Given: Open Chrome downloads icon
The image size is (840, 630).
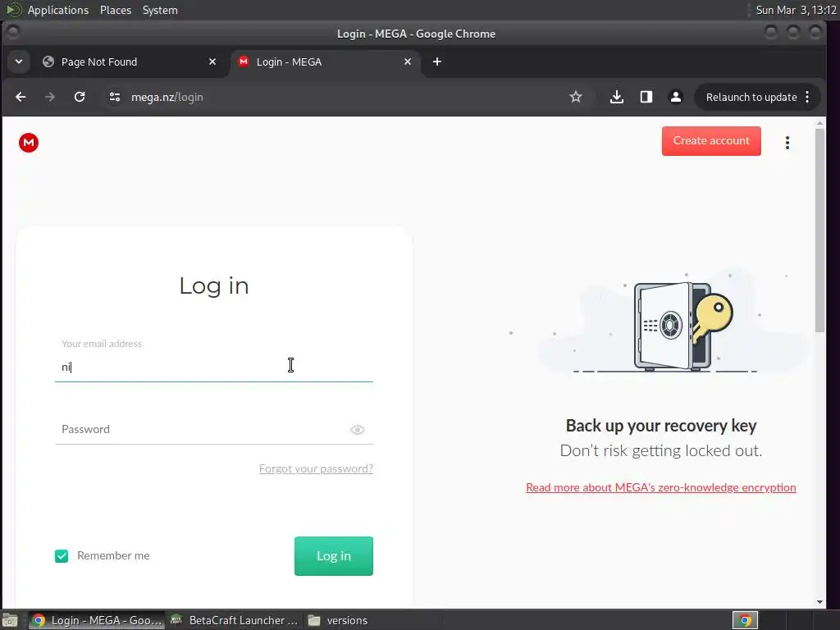Looking at the screenshot, I should [x=617, y=97].
